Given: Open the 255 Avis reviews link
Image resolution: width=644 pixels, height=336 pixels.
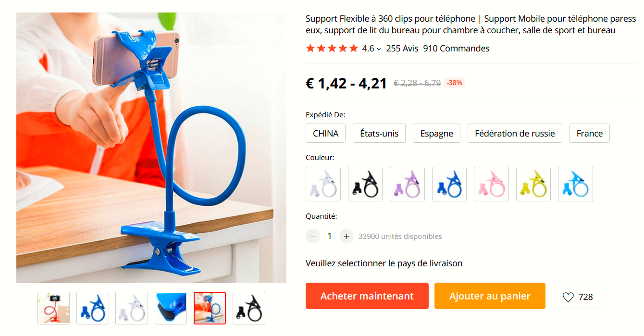Looking at the screenshot, I should 402,49.
